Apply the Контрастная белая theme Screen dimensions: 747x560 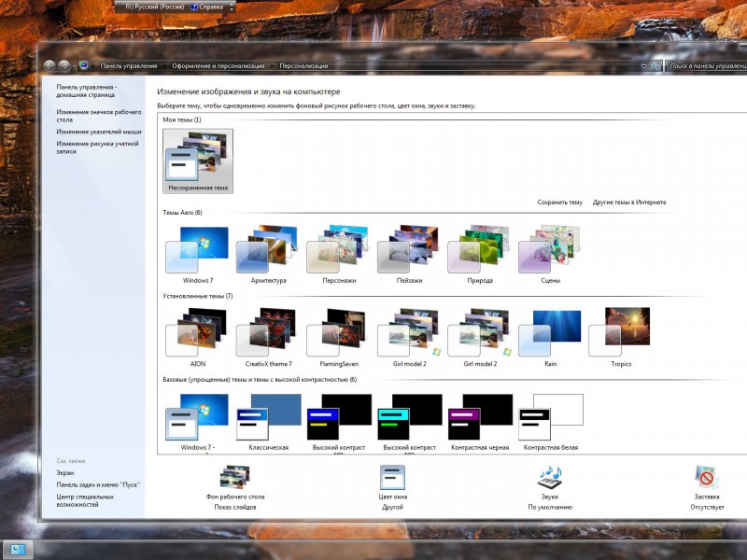pyautogui.click(x=550, y=422)
